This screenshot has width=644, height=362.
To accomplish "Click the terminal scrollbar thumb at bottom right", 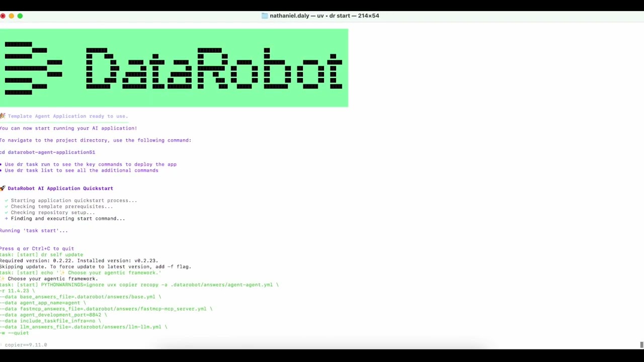I will (641, 345).
